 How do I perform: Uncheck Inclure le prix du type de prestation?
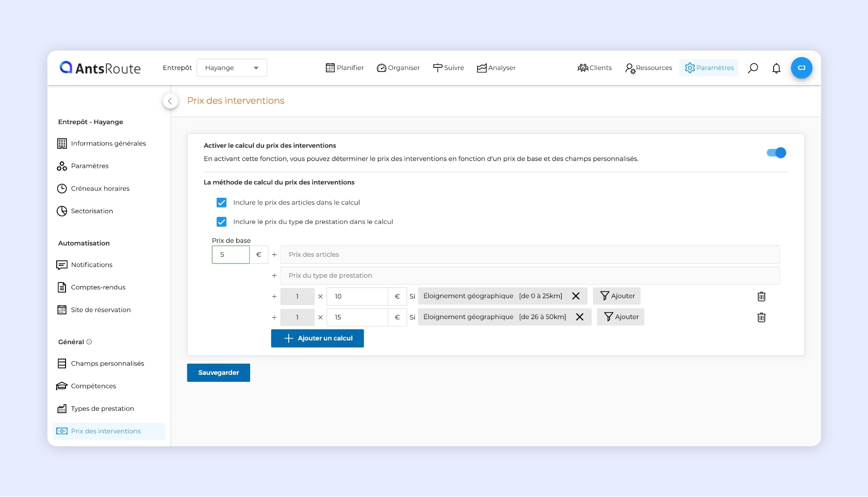(x=222, y=222)
